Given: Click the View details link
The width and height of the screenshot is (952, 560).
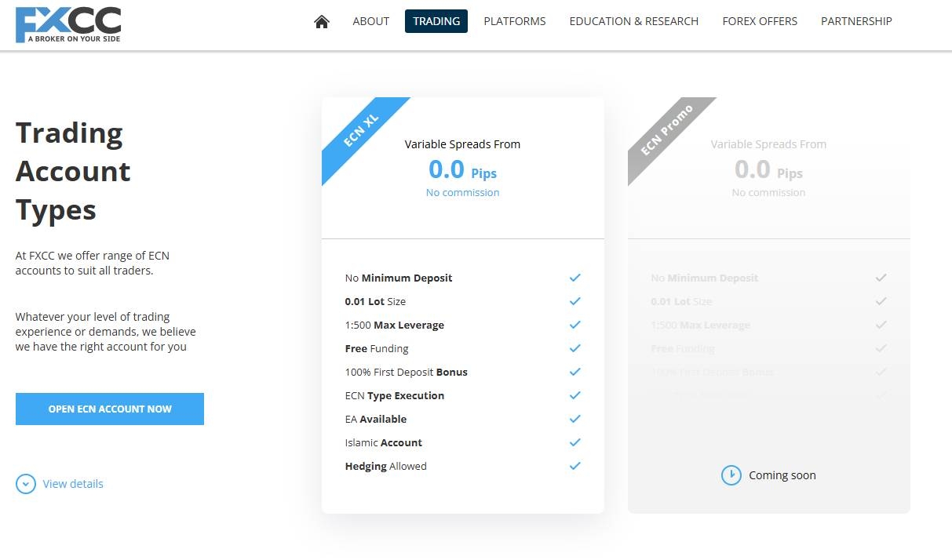Looking at the screenshot, I should click(x=73, y=484).
